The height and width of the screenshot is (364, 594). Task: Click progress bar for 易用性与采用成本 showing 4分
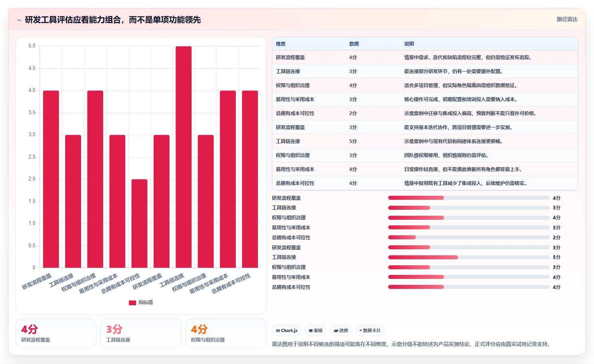point(468,277)
